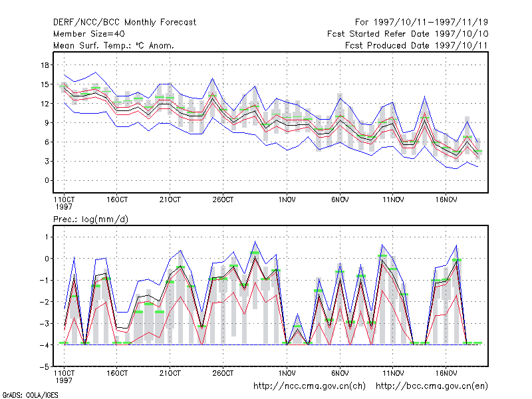532x399 pixels.
Task: Click the Prec.: log(mm/d) chart label
Action: click(90, 219)
